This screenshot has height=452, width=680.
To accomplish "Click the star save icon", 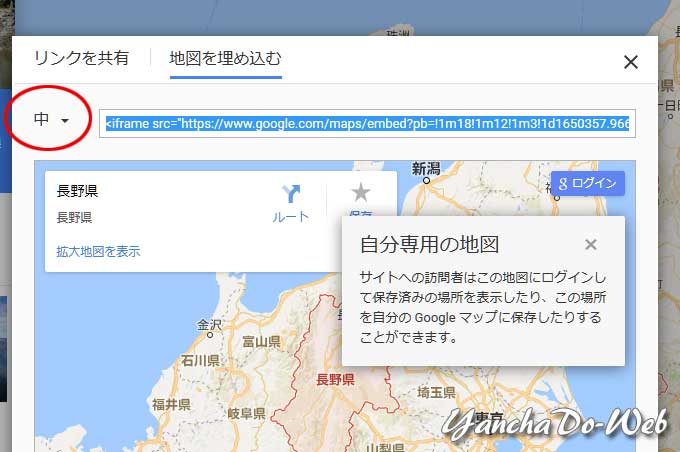I will pos(361,193).
